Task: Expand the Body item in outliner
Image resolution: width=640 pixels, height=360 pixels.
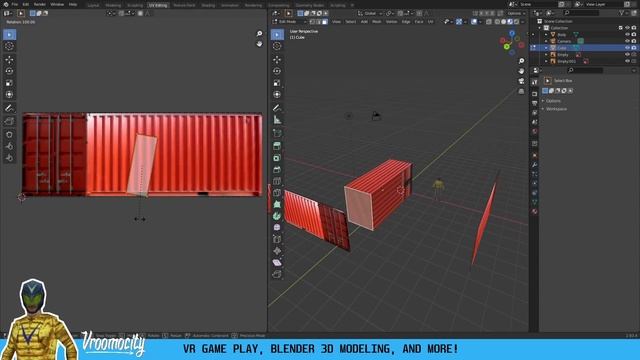Action: coord(547,35)
